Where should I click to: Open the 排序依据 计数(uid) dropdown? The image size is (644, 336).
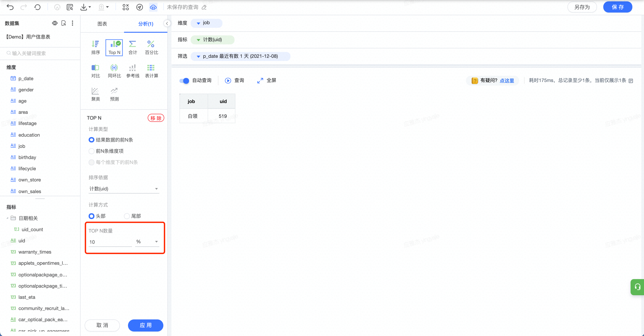point(124,189)
